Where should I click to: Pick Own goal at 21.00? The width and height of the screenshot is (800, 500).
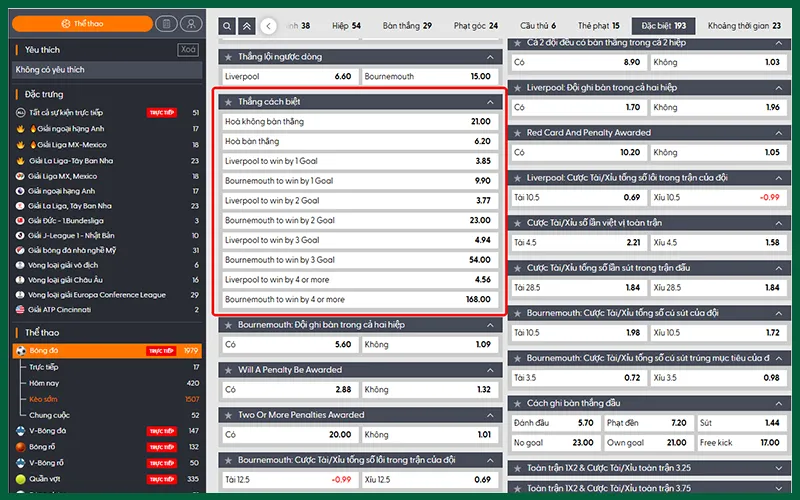point(648,443)
